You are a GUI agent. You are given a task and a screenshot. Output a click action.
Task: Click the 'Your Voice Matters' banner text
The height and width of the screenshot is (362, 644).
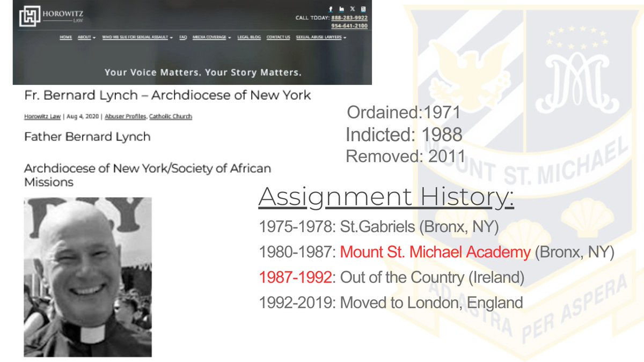pos(203,72)
